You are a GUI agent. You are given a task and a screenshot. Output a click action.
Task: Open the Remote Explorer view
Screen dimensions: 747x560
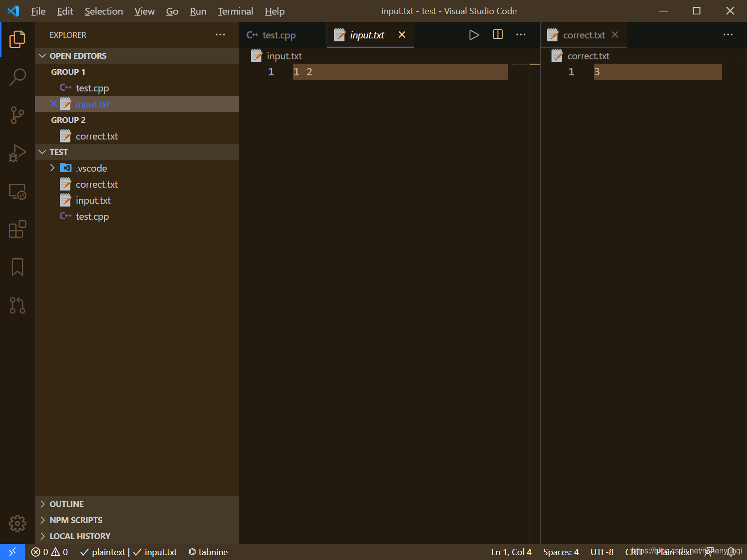coord(18,191)
